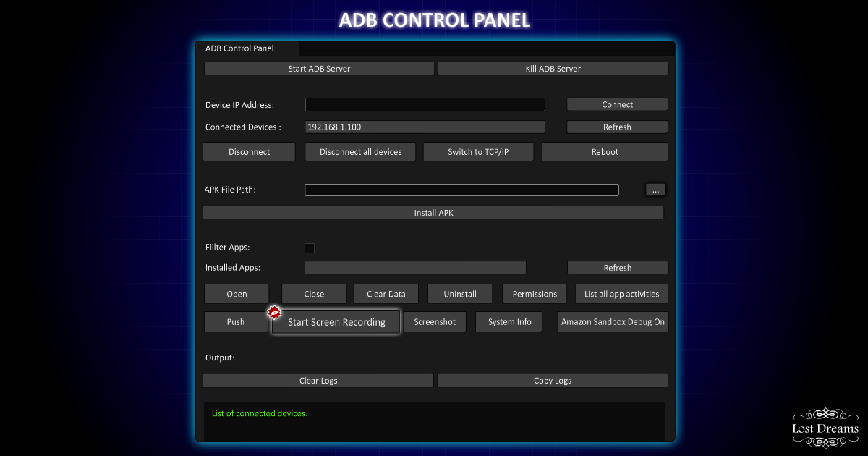868x456 pixels.
Task: Turn on Amazon Sandbox Debug
Action: coord(613,321)
